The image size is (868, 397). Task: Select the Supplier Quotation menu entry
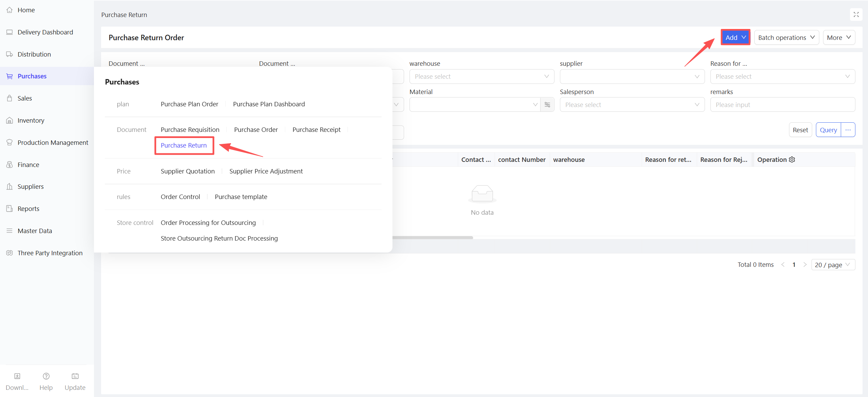188,171
